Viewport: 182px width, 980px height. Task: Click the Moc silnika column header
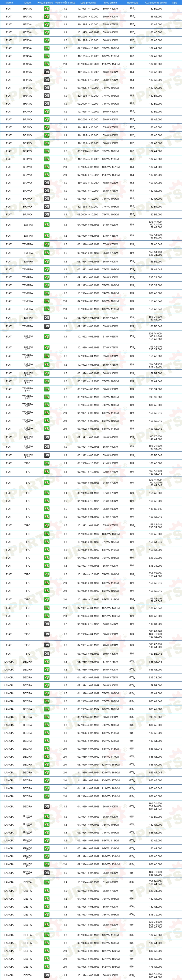click(x=111, y=2)
